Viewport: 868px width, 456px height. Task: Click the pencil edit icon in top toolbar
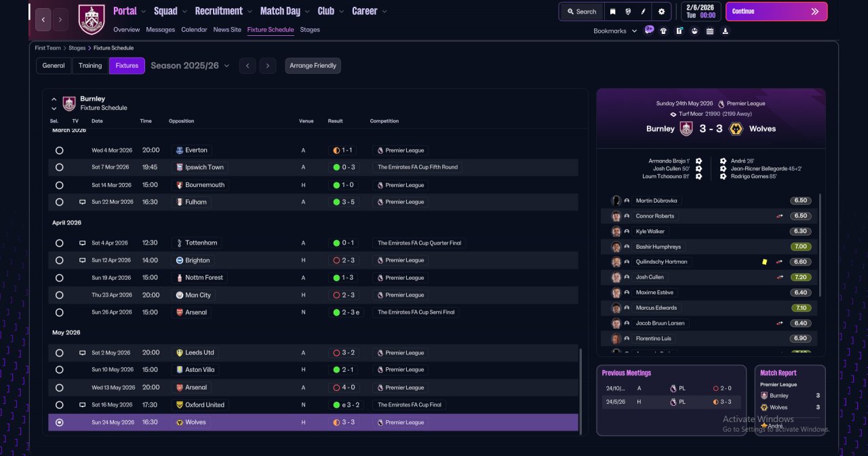pos(643,12)
